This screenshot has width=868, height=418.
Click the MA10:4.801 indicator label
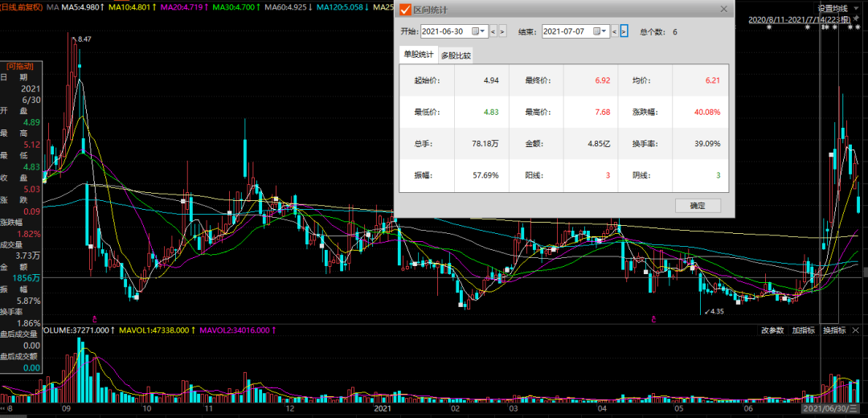click(131, 7)
